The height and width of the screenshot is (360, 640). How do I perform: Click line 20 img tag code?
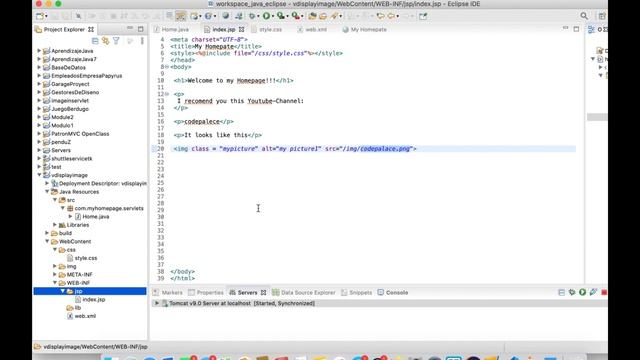point(295,149)
